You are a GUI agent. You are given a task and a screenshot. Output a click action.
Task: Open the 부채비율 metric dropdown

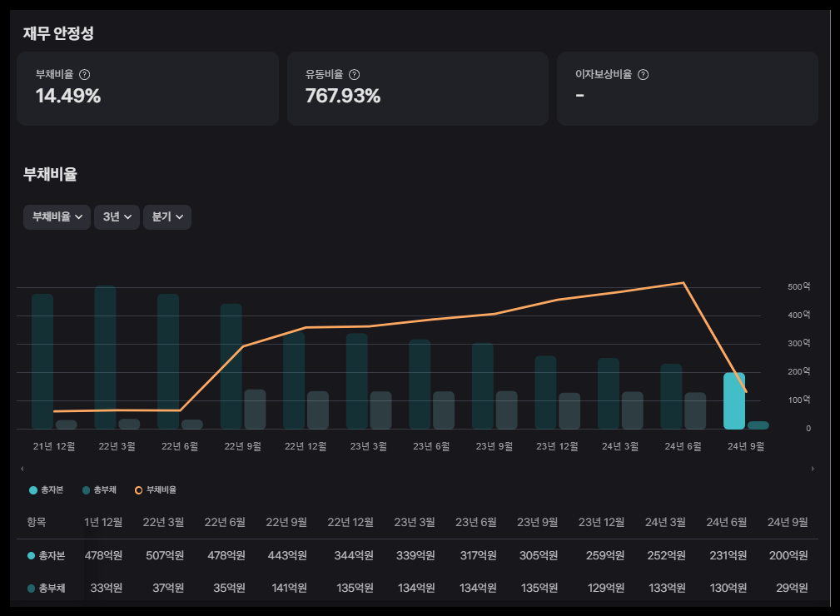(x=57, y=217)
